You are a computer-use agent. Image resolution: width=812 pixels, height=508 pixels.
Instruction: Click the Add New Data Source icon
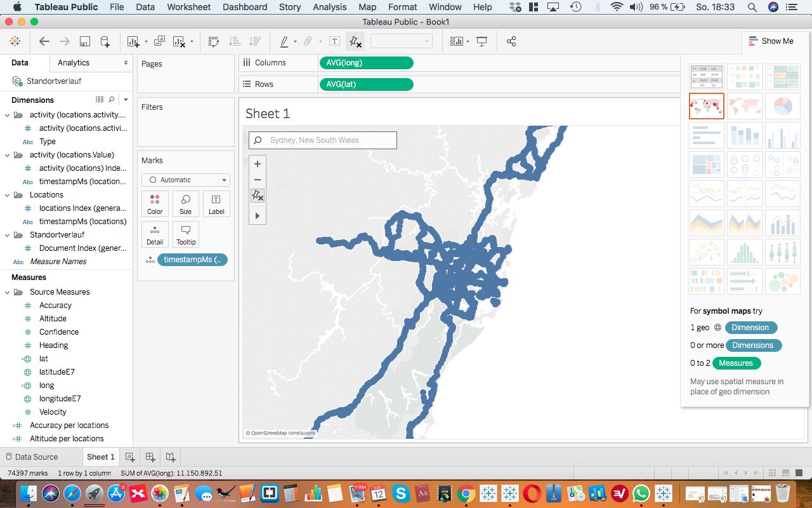pos(105,41)
